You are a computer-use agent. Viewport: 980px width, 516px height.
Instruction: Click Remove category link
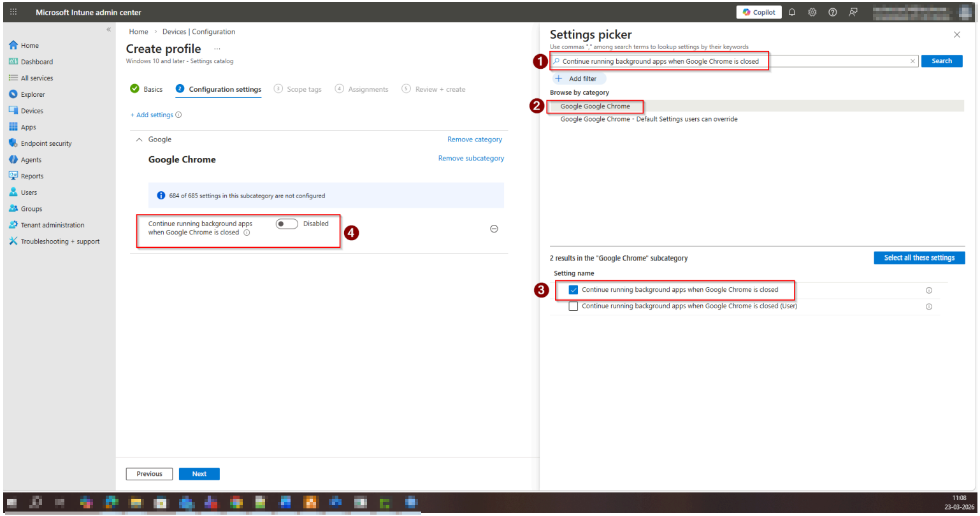click(475, 140)
